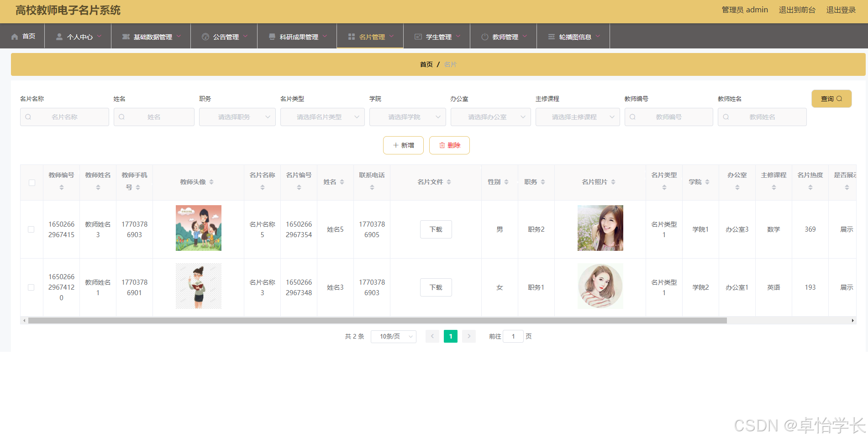This screenshot has width=868, height=440.
Task: Sort by 性别 column arrows
Action: [x=506, y=182]
